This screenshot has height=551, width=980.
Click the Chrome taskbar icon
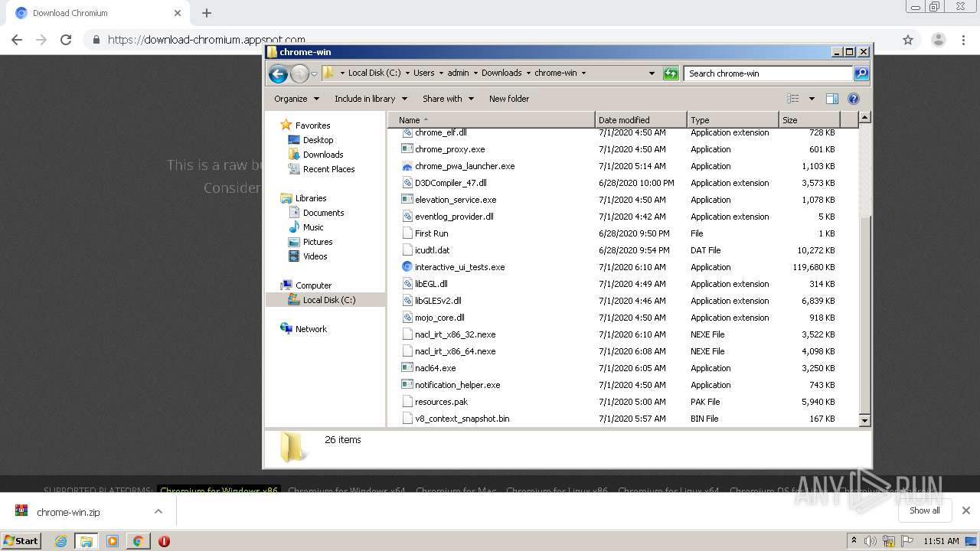138,541
